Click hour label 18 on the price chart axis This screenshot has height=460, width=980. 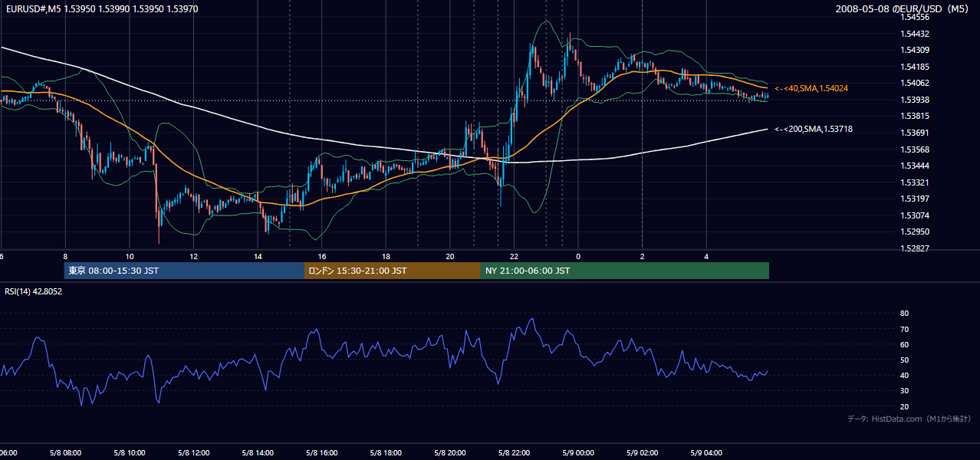click(386, 257)
